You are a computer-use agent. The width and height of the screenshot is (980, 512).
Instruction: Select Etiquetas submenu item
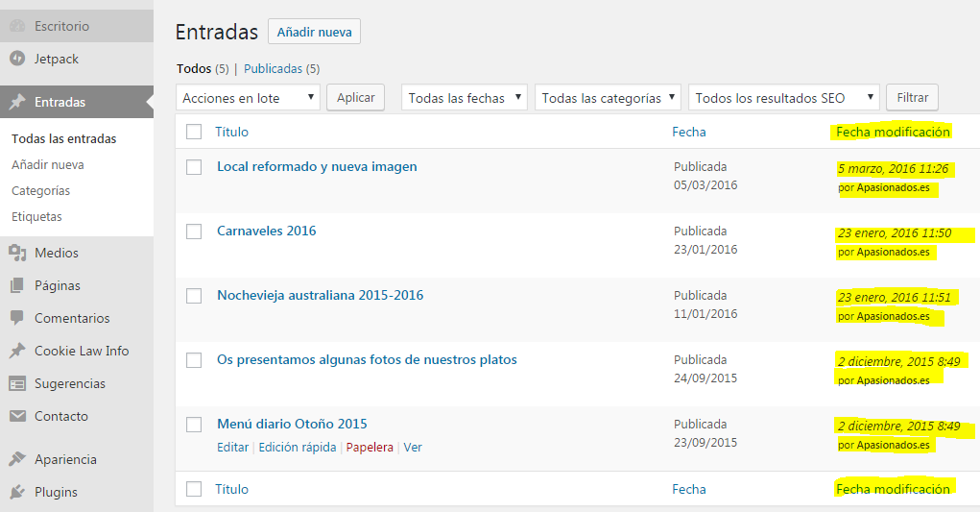click(x=36, y=216)
